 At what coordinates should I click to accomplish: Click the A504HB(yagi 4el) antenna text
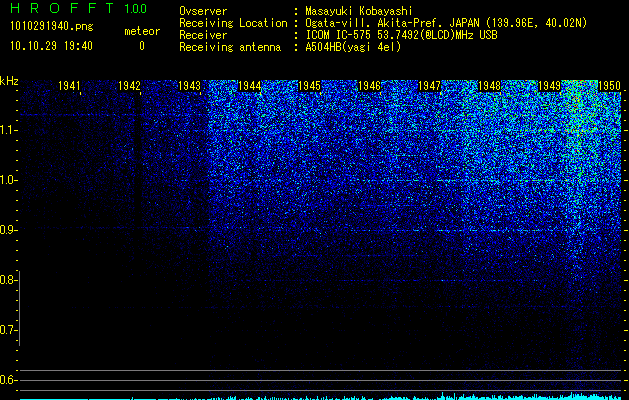(353, 47)
